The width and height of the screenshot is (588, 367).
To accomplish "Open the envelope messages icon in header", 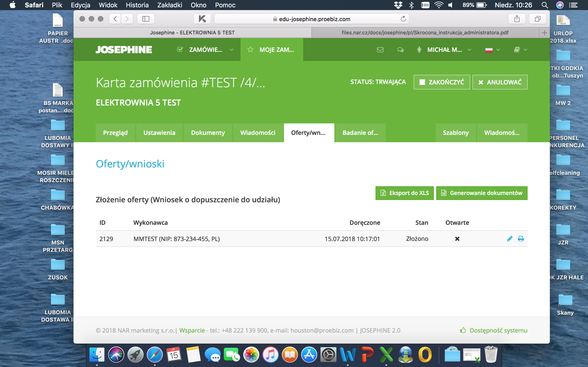I will [380, 50].
